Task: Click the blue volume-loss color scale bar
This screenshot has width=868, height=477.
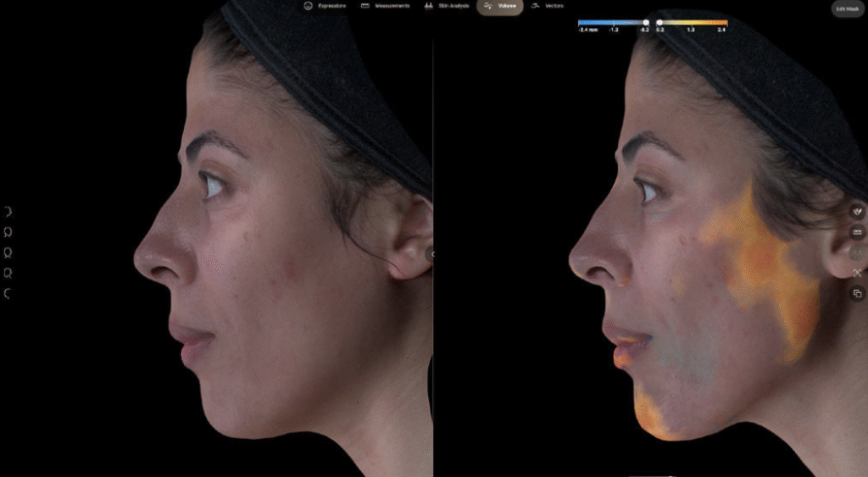Action: [x=612, y=23]
